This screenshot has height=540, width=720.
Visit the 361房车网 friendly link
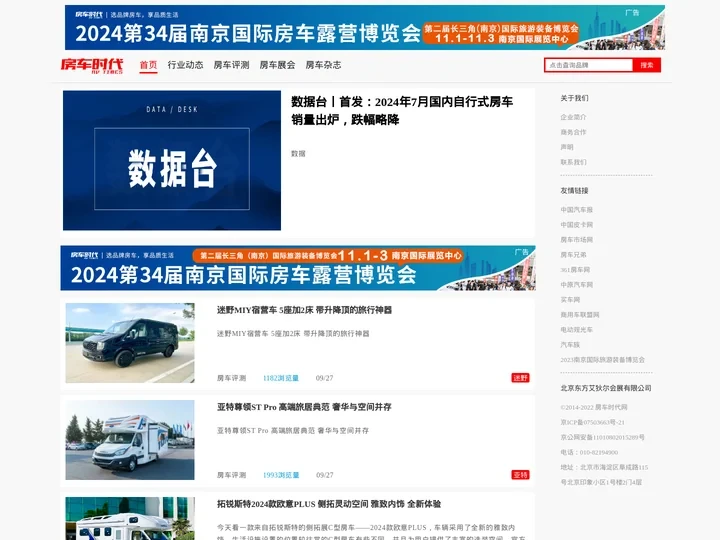[575, 270]
